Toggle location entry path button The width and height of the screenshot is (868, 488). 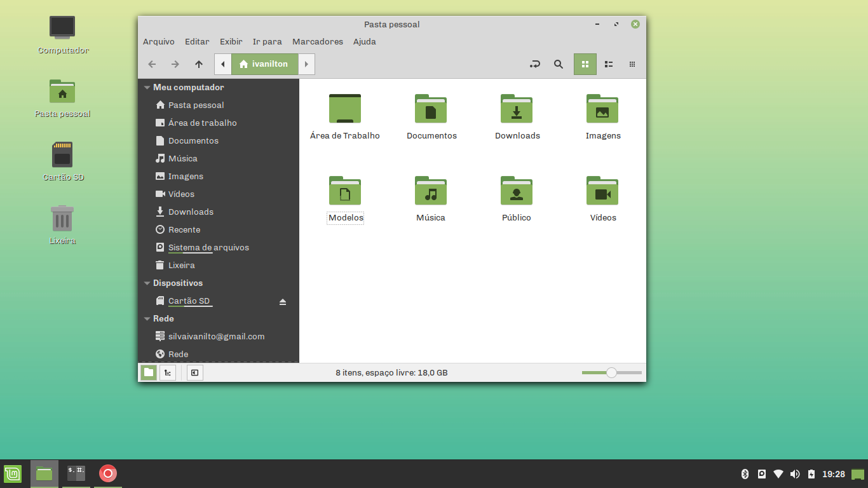coord(535,64)
